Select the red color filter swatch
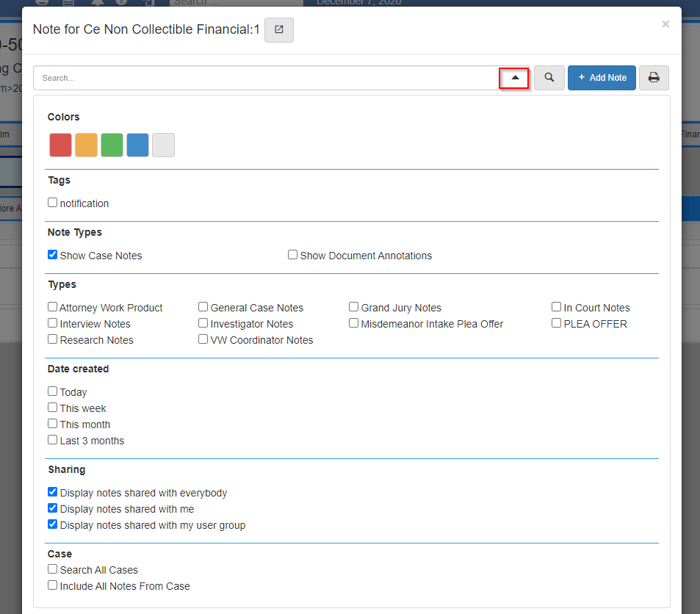The height and width of the screenshot is (614, 700). click(60, 145)
